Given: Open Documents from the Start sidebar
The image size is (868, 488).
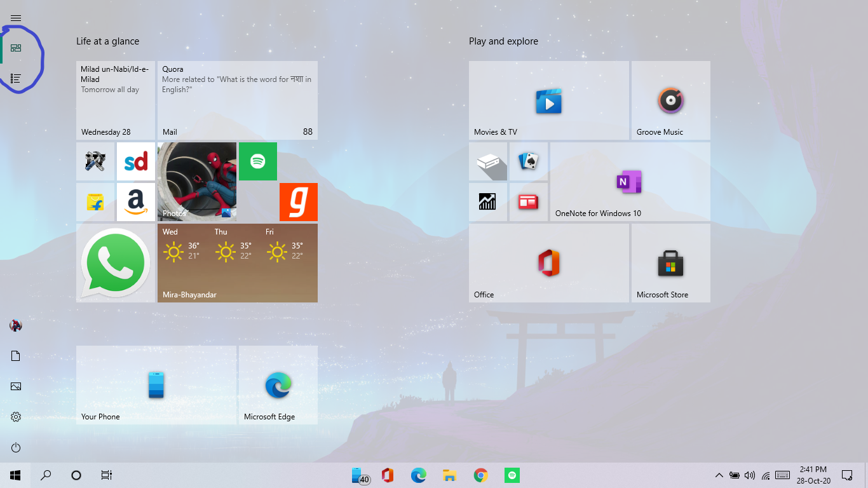Looking at the screenshot, I should 16,356.
